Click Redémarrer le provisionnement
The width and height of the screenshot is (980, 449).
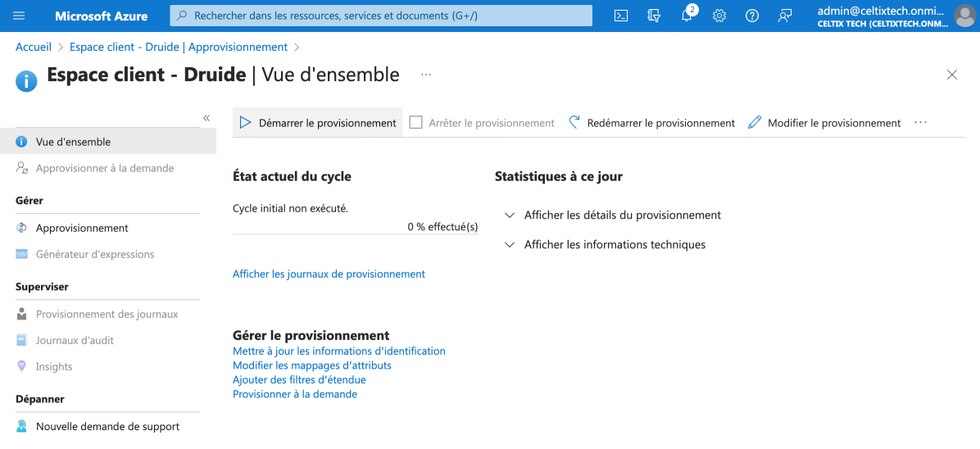pyautogui.click(x=652, y=123)
